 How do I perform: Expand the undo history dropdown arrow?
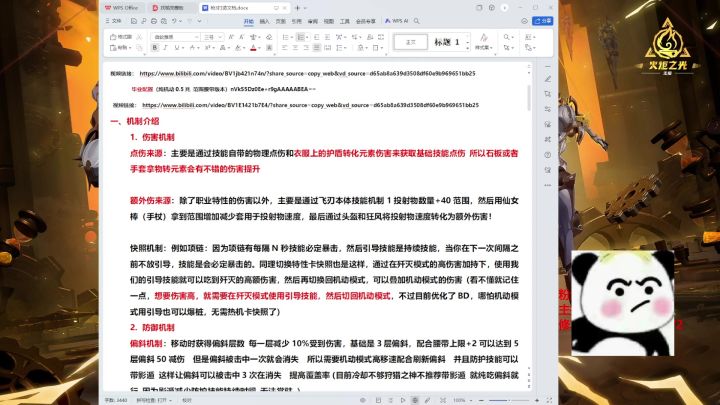coord(180,21)
